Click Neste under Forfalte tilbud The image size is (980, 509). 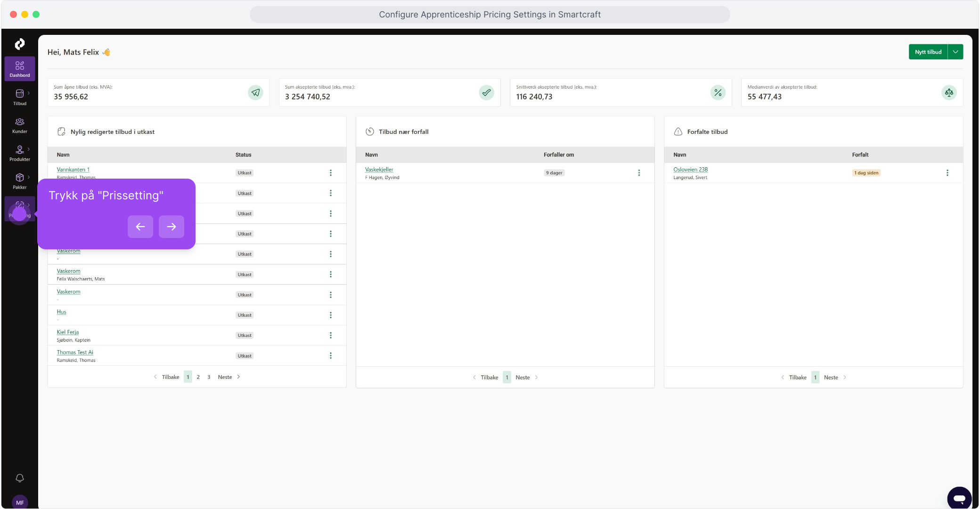pos(835,378)
